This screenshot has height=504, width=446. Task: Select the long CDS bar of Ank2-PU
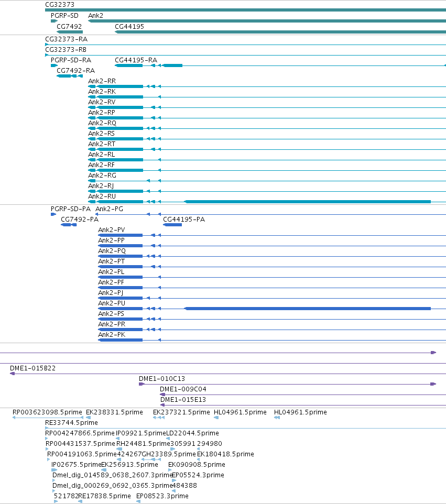(308, 309)
